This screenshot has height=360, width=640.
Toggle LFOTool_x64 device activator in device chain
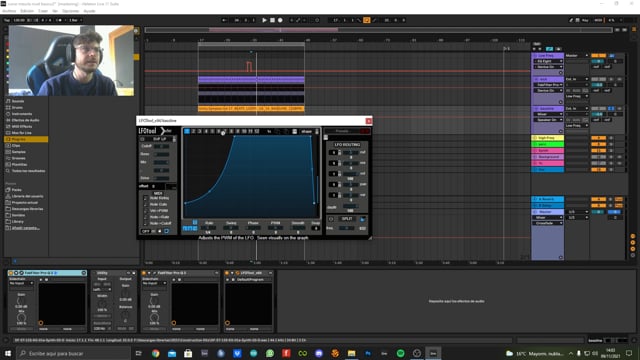click(227, 273)
